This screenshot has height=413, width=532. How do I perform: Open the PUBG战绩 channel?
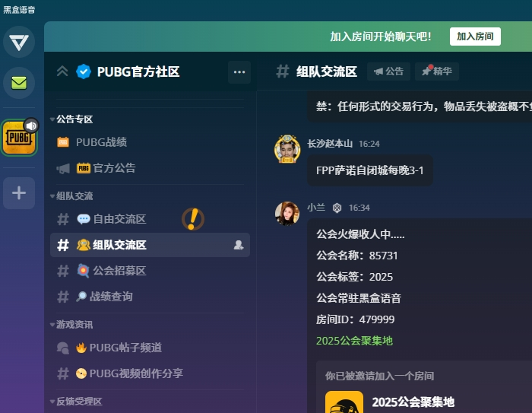(150, 142)
